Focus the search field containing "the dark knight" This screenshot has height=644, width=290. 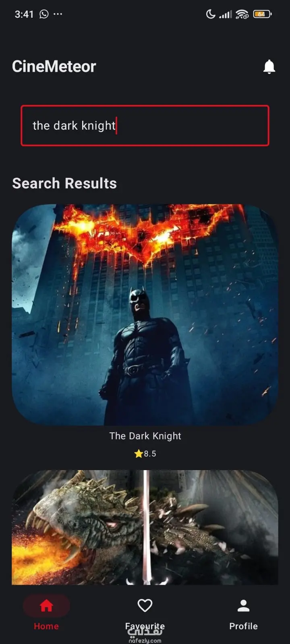point(145,126)
